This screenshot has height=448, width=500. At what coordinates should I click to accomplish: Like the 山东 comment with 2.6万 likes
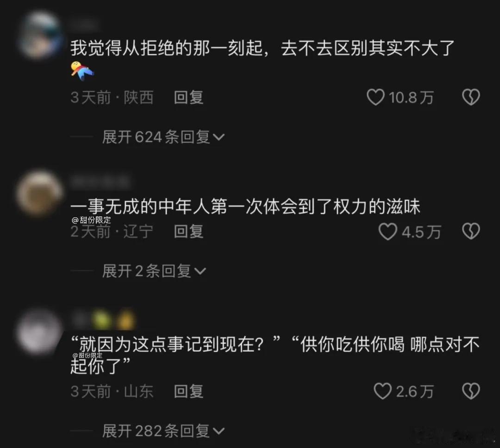382,391
